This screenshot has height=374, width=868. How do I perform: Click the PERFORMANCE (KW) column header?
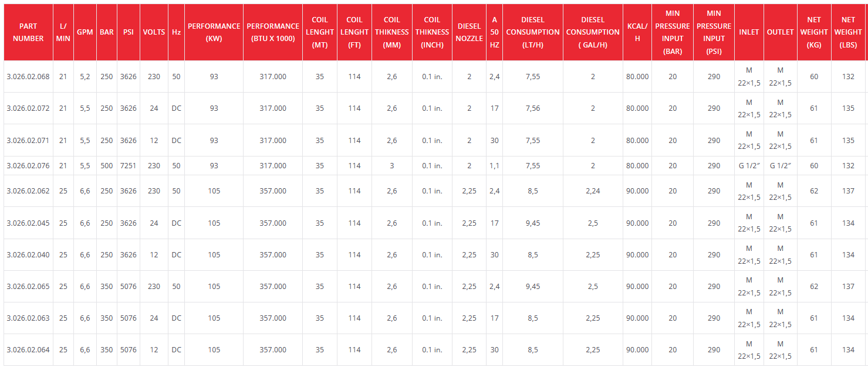pos(214,32)
